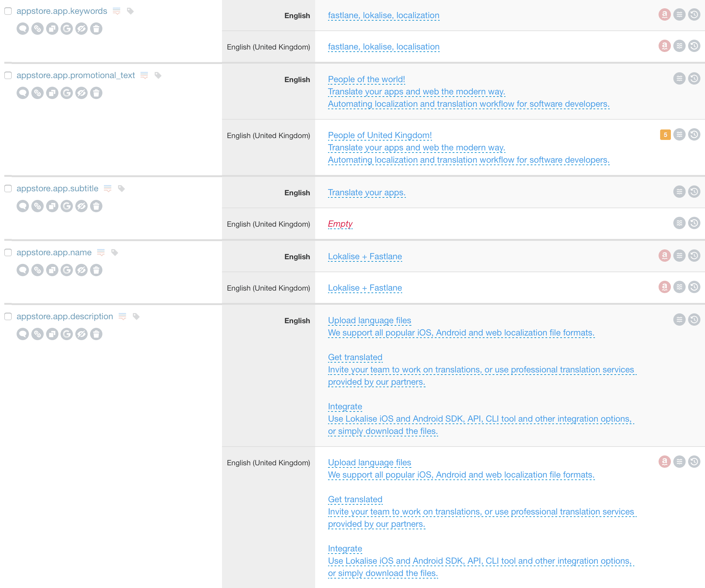The height and width of the screenshot is (588, 705).
Task: Open the appstore.app.subtitle key name
Action: pyautogui.click(x=57, y=189)
